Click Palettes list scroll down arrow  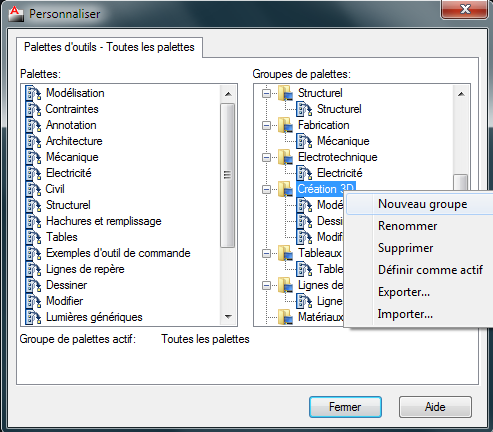pos(228,317)
